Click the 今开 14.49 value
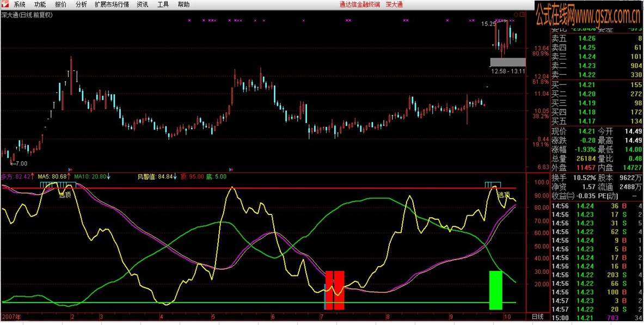This screenshot has height=325, width=644. 633,132
